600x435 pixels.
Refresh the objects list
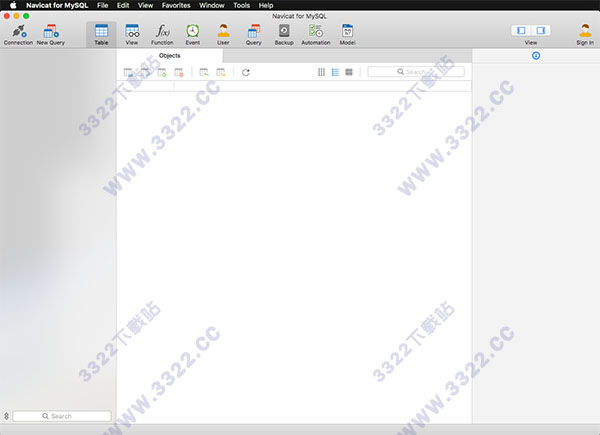(x=246, y=72)
